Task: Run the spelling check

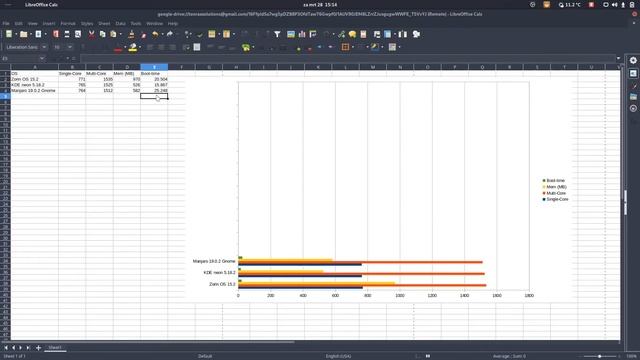Action: (200, 34)
